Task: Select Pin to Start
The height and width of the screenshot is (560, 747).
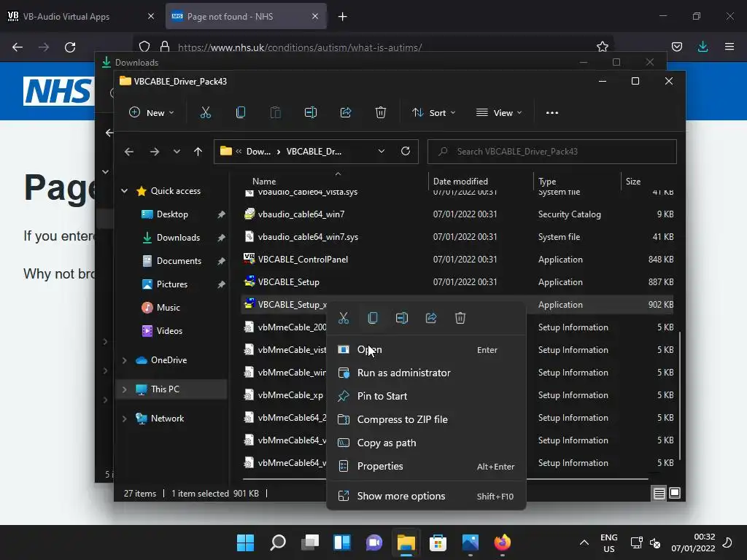Action: pyautogui.click(x=426, y=396)
